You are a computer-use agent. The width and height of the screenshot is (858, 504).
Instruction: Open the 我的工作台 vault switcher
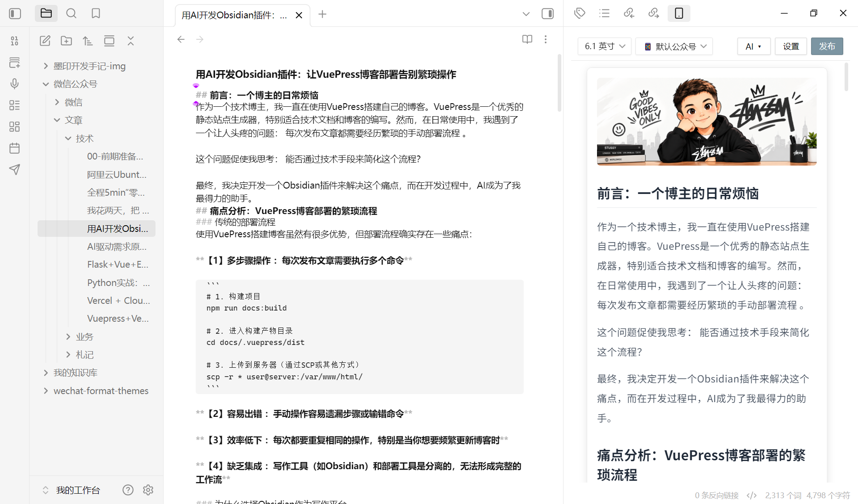click(71, 490)
